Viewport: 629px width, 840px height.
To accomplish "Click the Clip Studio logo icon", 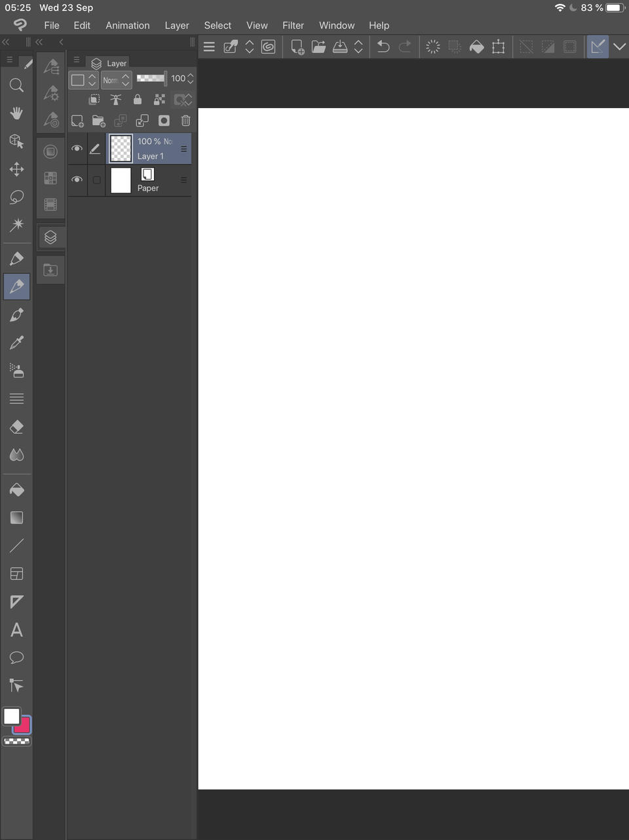I will (20, 25).
